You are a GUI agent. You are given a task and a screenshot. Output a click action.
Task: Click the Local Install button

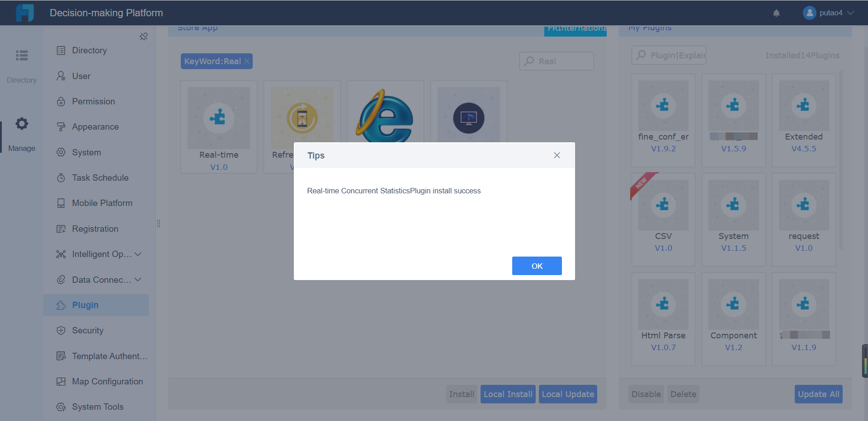tap(508, 394)
